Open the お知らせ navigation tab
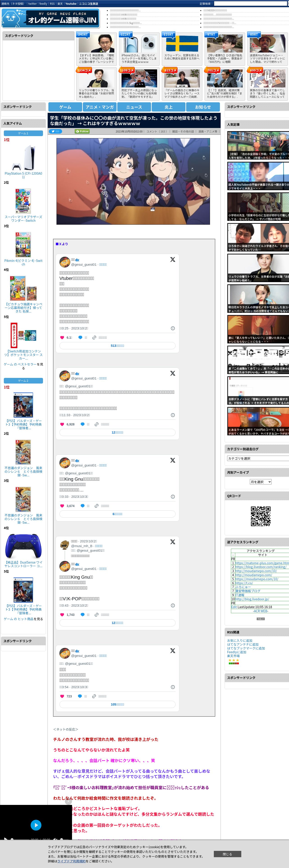289x868 pixels. pos(203,107)
